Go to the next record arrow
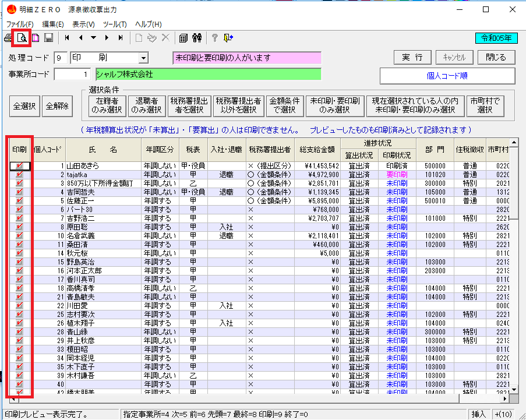This screenshot has height=420, width=526. click(107, 38)
